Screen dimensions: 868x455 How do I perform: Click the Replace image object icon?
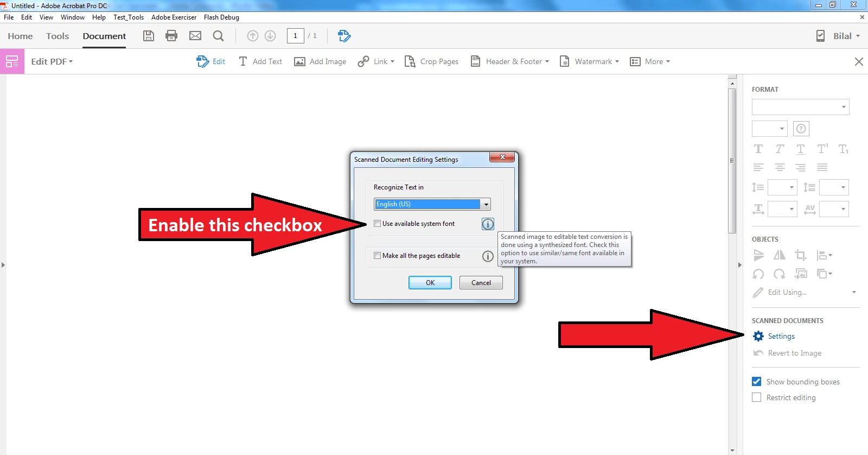(x=801, y=274)
